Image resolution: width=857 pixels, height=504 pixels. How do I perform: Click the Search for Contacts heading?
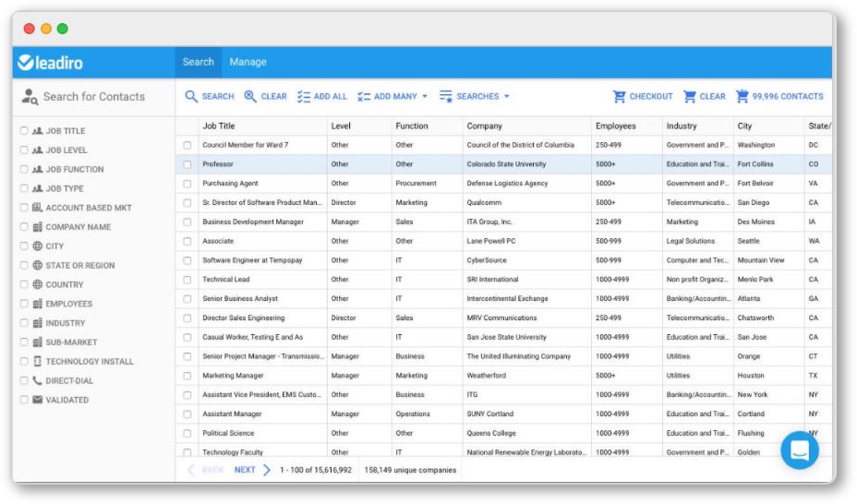pyautogui.click(x=94, y=97)
